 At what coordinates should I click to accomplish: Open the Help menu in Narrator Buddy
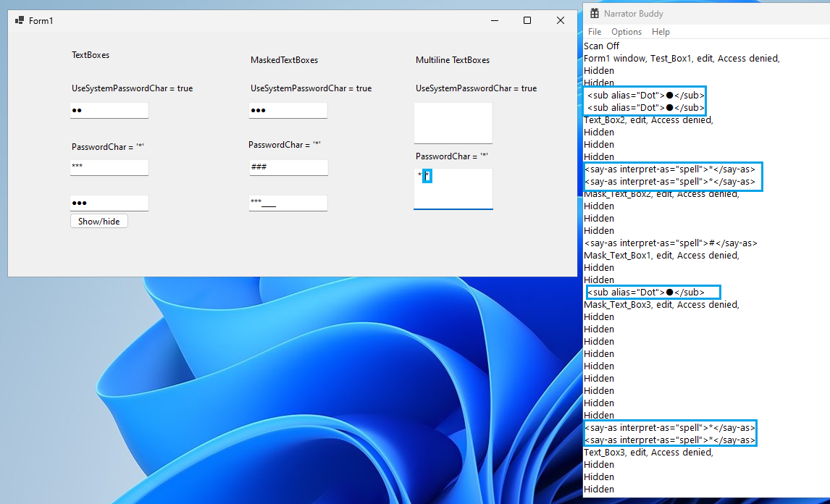click(x=661, y=31)
